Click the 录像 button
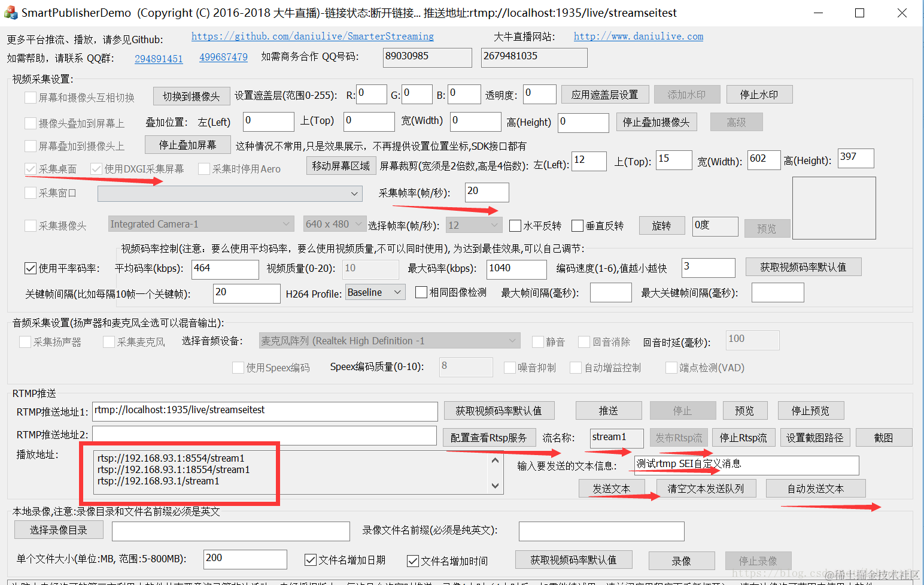Viewport: 924px width, 585px height. (x=682, y=561)
